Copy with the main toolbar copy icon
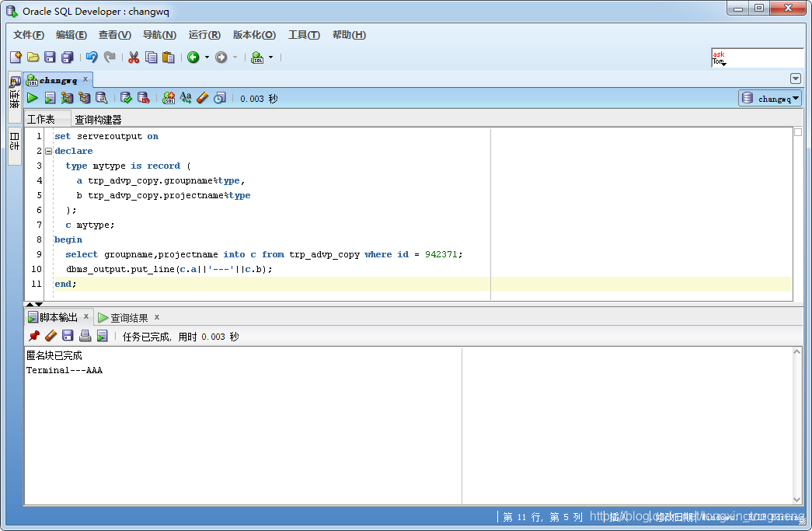Viewport: 812px width, 531px height. tap(152, 57)
